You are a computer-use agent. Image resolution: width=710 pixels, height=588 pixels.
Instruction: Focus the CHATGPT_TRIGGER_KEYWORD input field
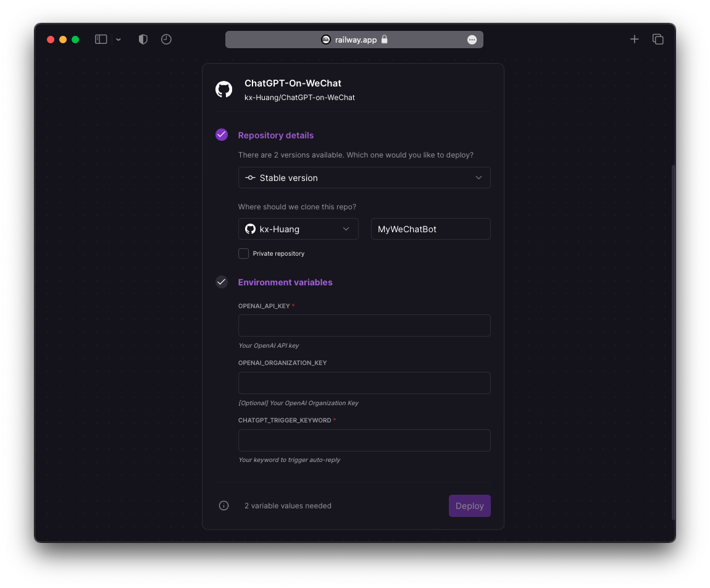364,440
